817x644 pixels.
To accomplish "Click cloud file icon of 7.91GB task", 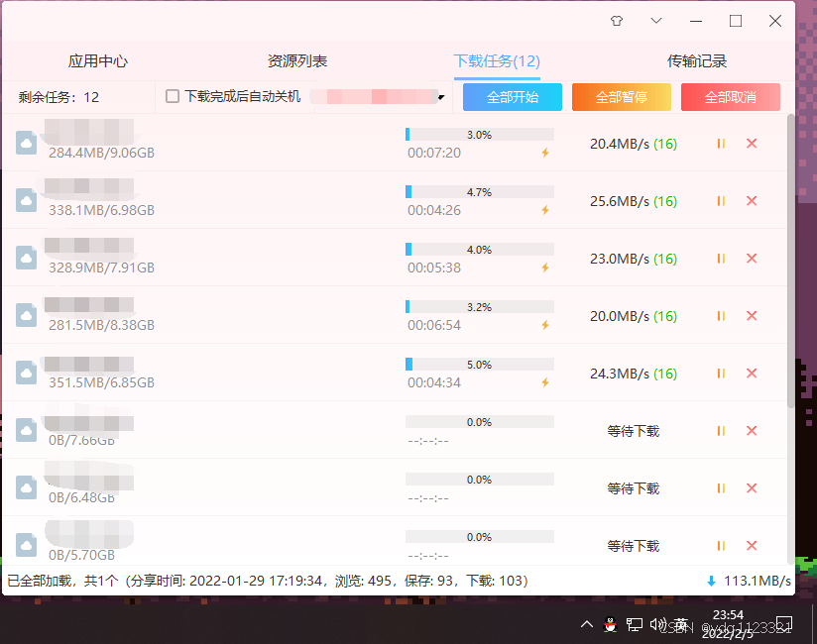I will 26,258.
